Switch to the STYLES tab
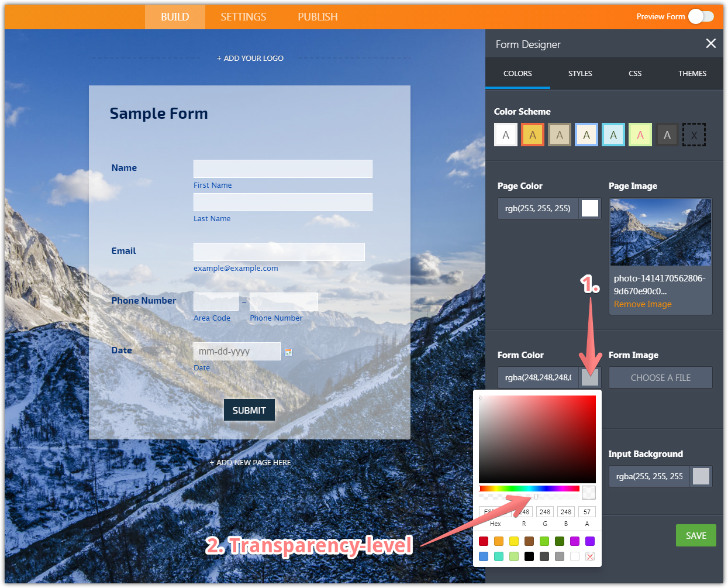 coord(580,74)
